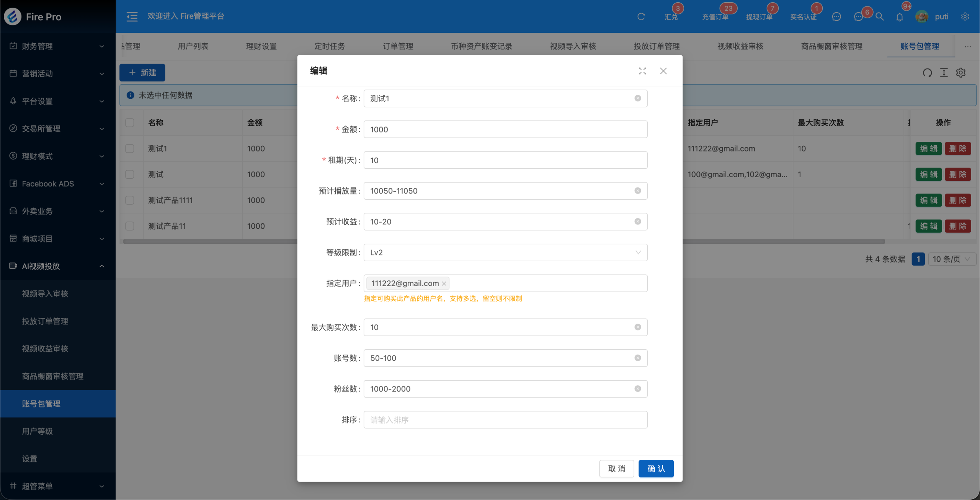The image size is (980, 500).
Task: Click the table density height icon
Action: [944, 73]
